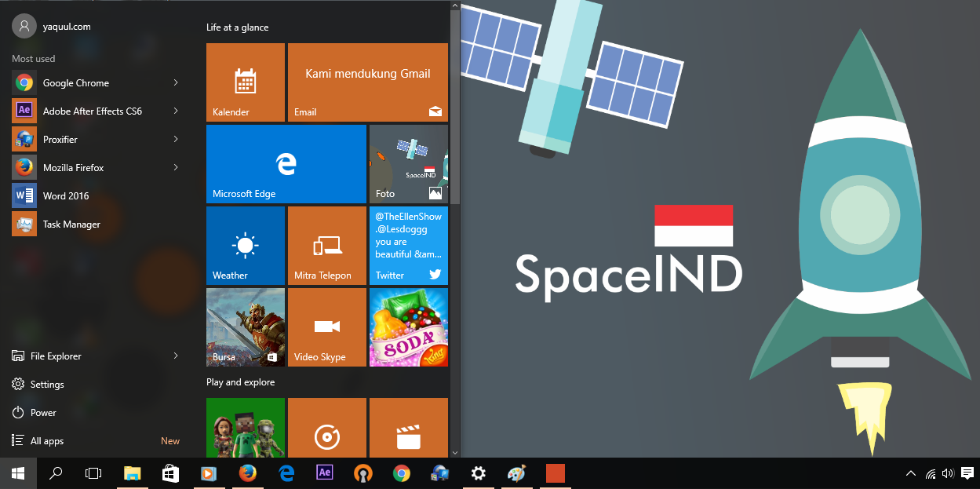The height and width of the screenshot is (489, 980).
Task: Open All apps in the Start menu
Action: 46,440
